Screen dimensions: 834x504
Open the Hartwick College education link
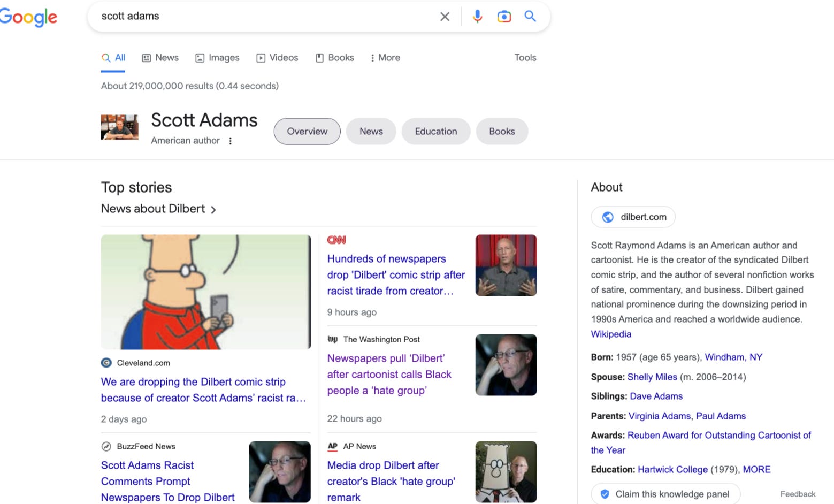pyautogui.click(x=672, y=470)
